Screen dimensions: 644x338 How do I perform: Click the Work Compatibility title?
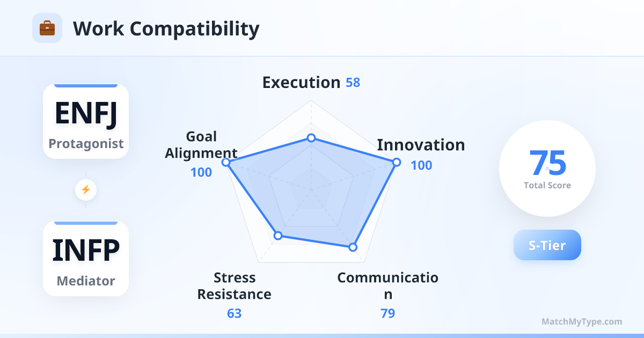coord(166,28)
